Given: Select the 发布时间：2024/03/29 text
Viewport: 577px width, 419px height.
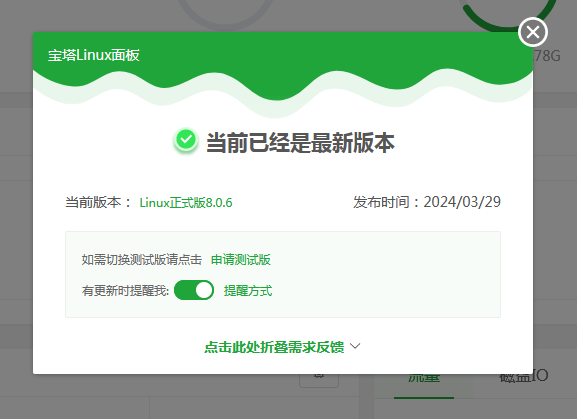Looking at the screenshot, I should click(x=427, y=202).
